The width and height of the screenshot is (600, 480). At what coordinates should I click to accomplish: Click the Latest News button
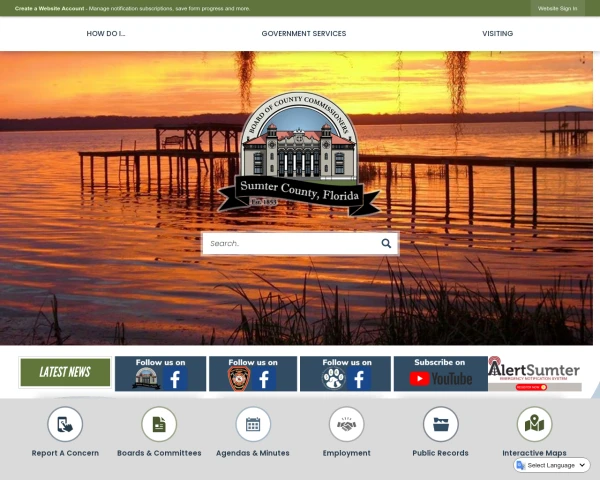pyautogui.click(x=65, y=373)
